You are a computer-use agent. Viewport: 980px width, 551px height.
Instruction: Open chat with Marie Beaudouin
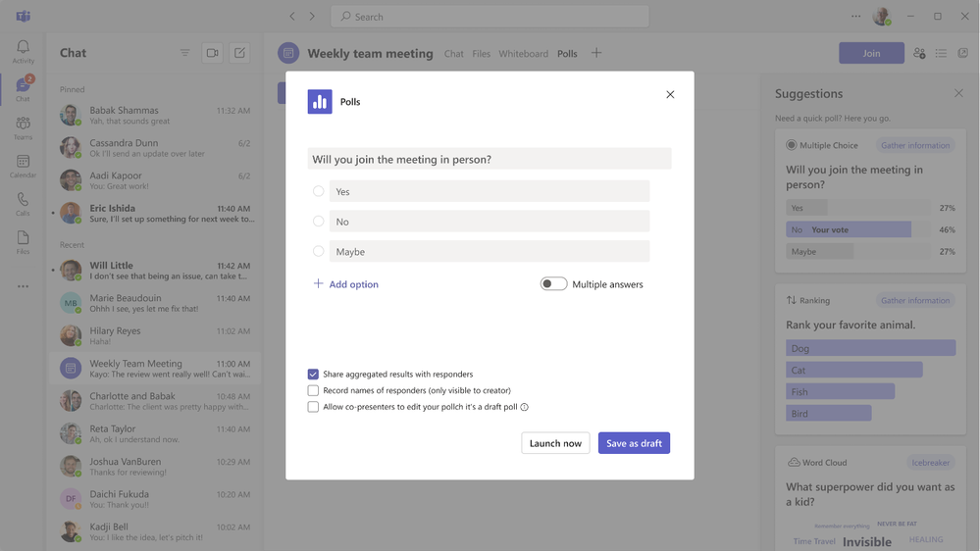tap(155, 303)
